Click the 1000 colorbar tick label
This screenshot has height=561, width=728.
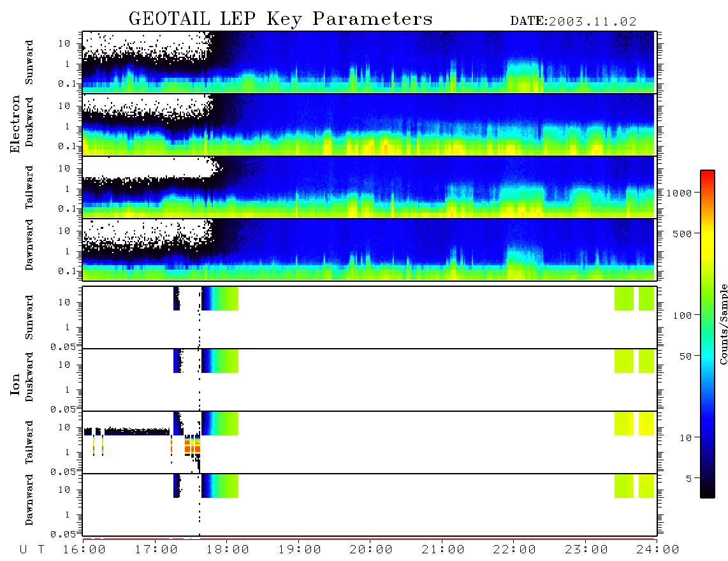pyautogui.click(x=679, y=193)
